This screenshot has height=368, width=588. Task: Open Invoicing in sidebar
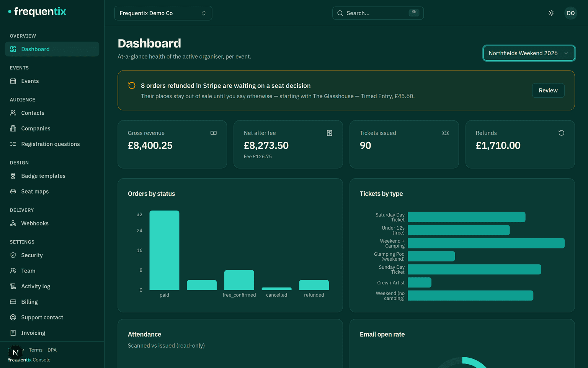[x=52, y=333]
